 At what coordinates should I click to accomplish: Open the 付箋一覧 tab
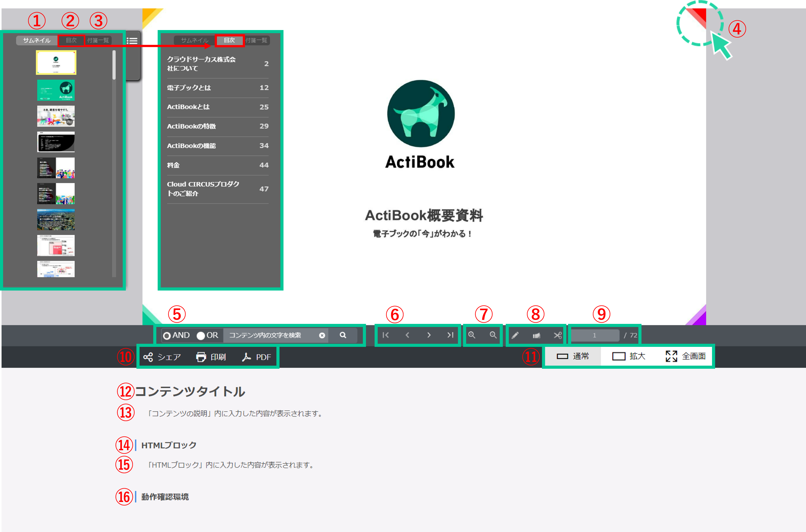(x=98, y=40)
